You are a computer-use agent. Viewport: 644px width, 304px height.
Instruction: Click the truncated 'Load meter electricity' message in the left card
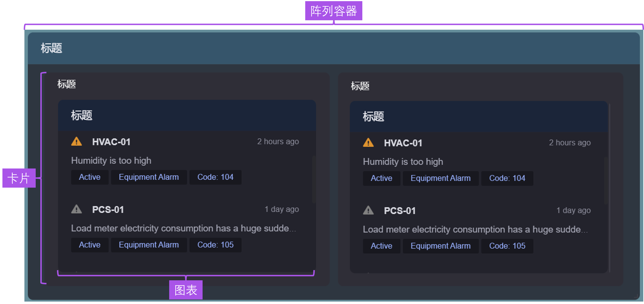tap(183, 228)
